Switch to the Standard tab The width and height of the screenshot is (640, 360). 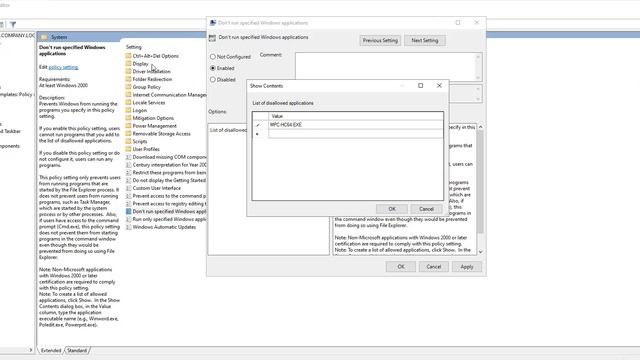coord(77,351)
